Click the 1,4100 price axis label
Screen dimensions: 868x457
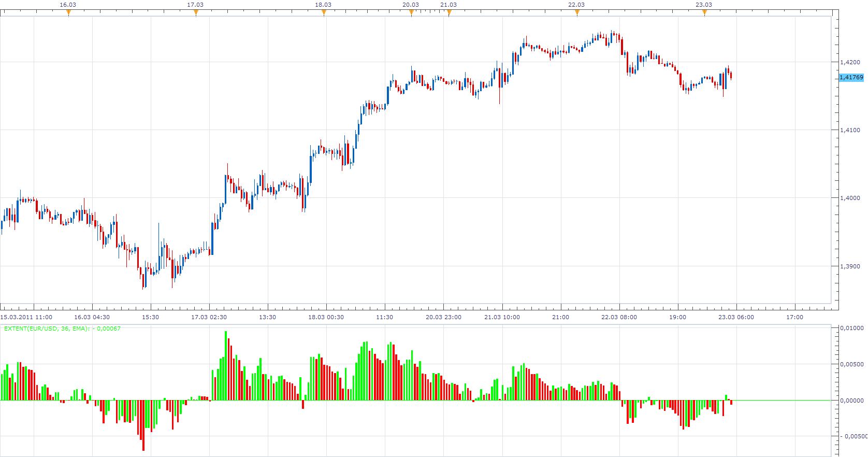point(850,130)
